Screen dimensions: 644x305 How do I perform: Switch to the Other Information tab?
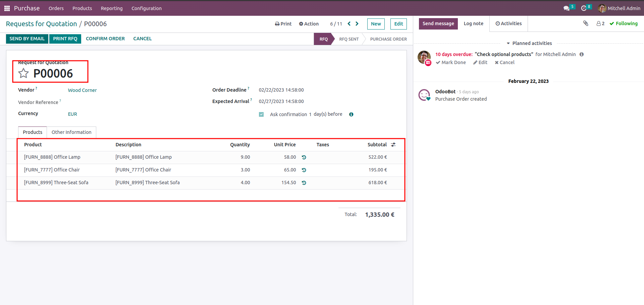(x=71, y=132)
